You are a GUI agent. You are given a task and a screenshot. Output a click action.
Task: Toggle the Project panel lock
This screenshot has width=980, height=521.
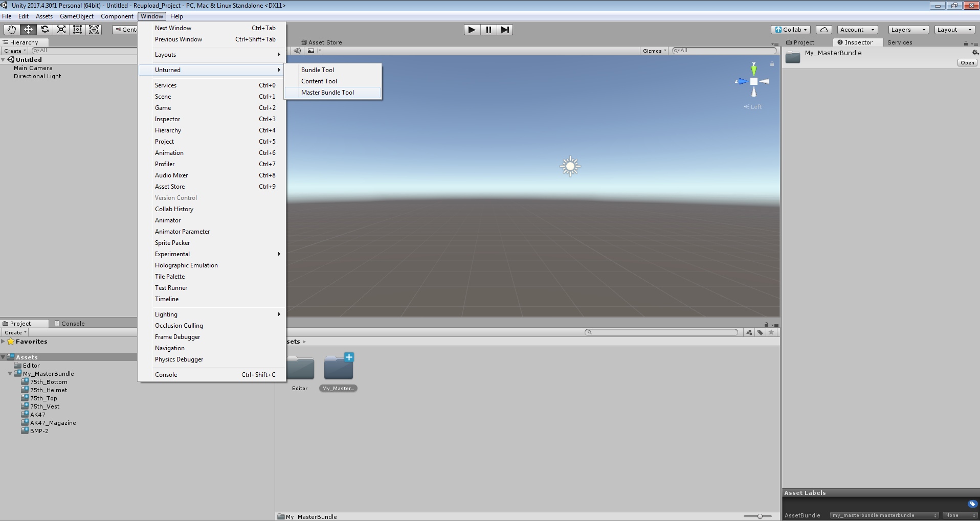tap(766, 325)
